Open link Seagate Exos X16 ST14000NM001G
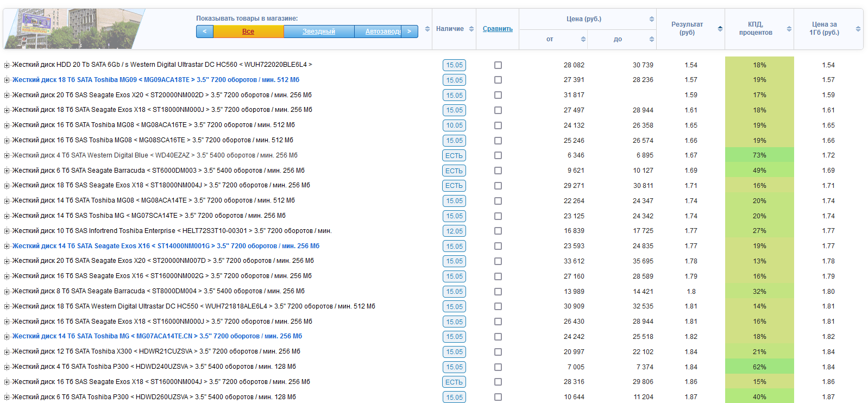Screen dimensions: 868x403 166,246
